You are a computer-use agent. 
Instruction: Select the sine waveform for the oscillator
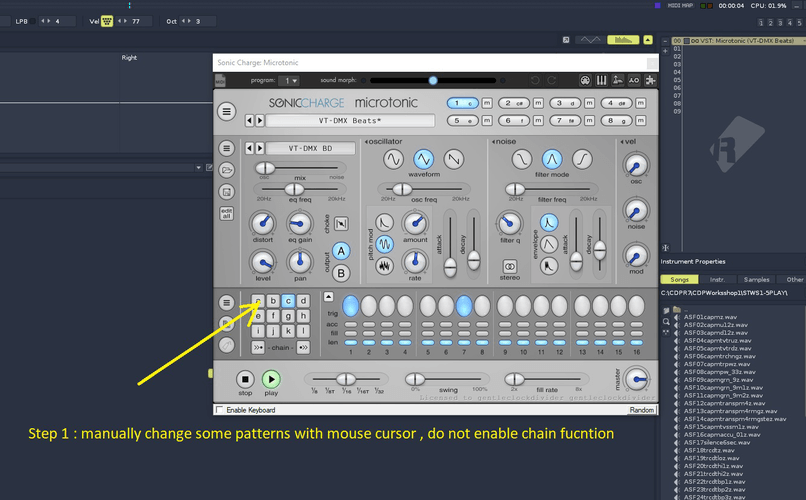(x=393, y=159)
